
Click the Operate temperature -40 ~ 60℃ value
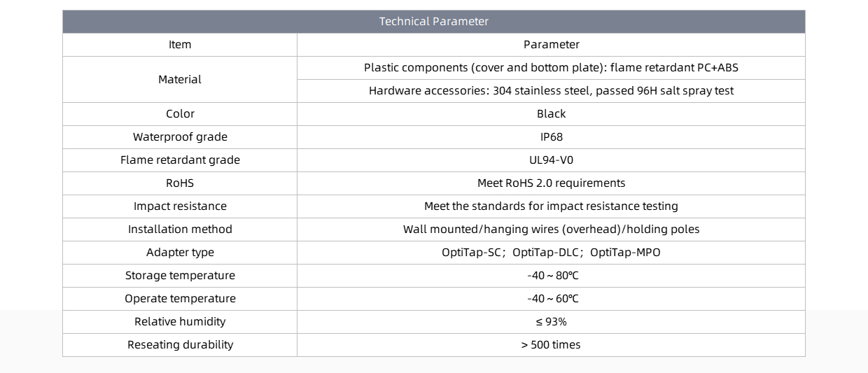pyautogui.click(x=553, y=299)
